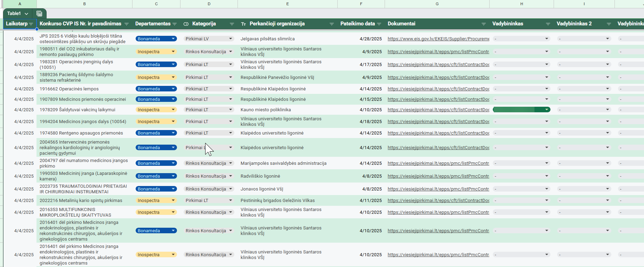The image size is (644, 267).
Task: Open document link in 2016353 MULTIFUNKCINIS row
Action: tap(438, 212)
